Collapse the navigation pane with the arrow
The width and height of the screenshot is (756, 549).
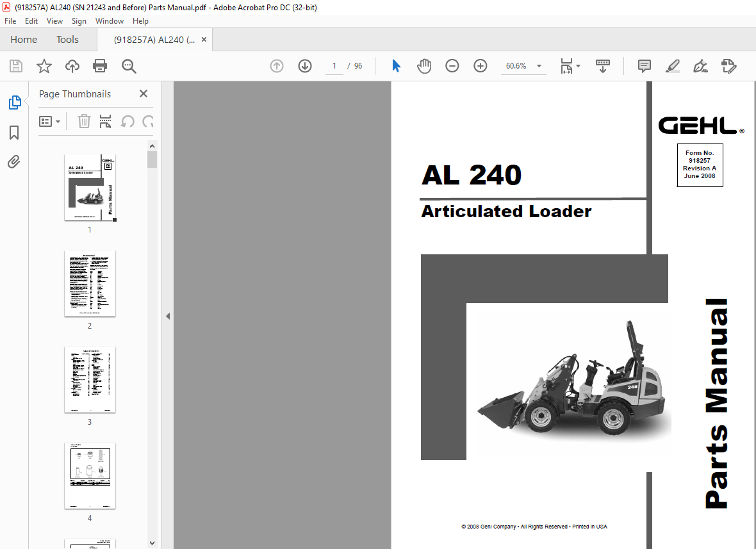coord(168,316)
